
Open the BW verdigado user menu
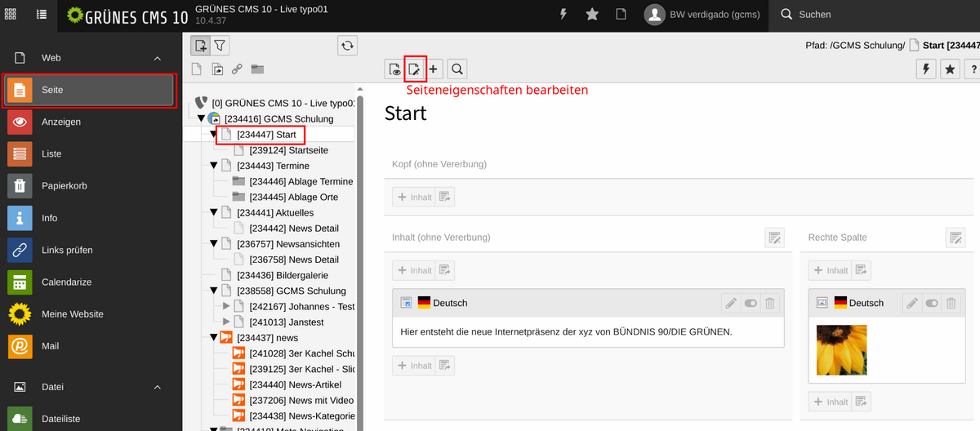703,15
